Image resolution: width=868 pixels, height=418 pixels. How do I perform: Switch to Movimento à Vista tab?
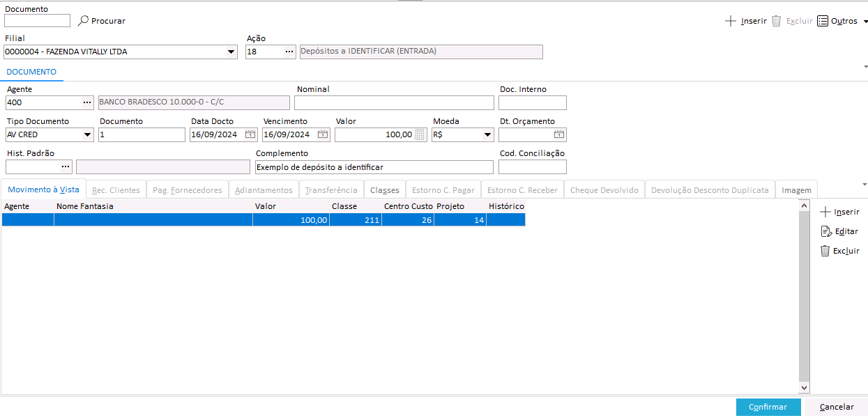(43, 189)
